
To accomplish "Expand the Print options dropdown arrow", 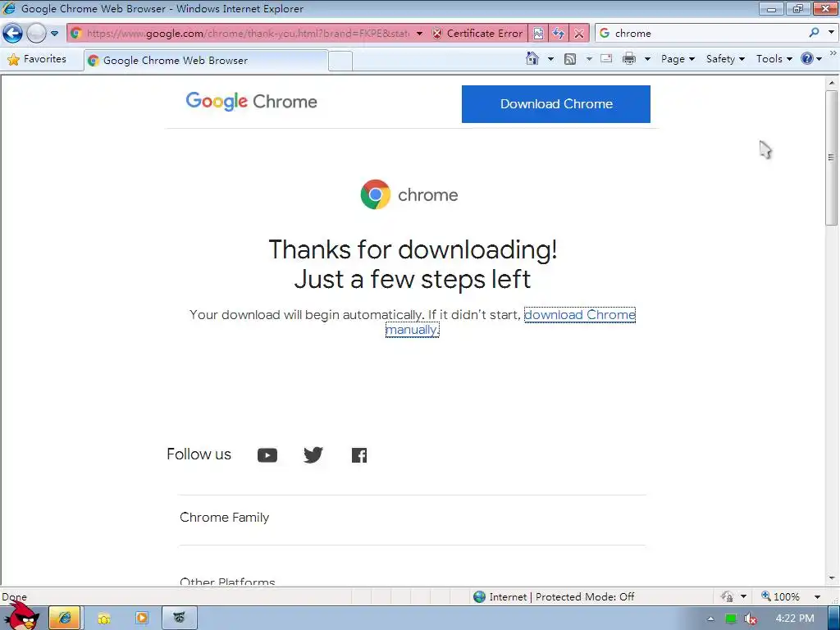I will click(646, 59).
